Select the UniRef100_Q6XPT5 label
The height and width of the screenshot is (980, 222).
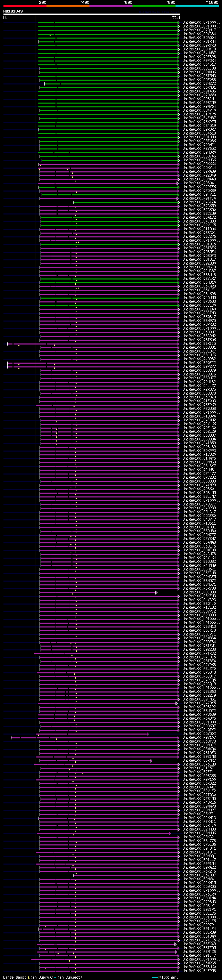click(199, 122)
